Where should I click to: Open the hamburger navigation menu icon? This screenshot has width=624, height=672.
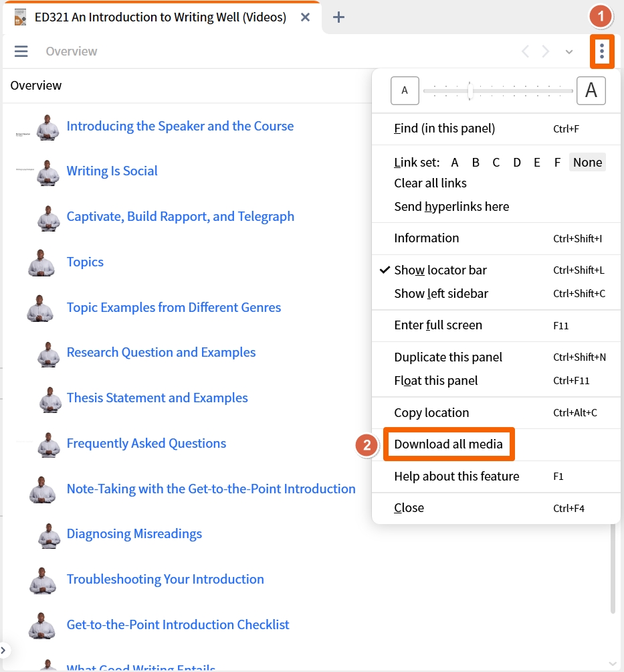(21, 52)
